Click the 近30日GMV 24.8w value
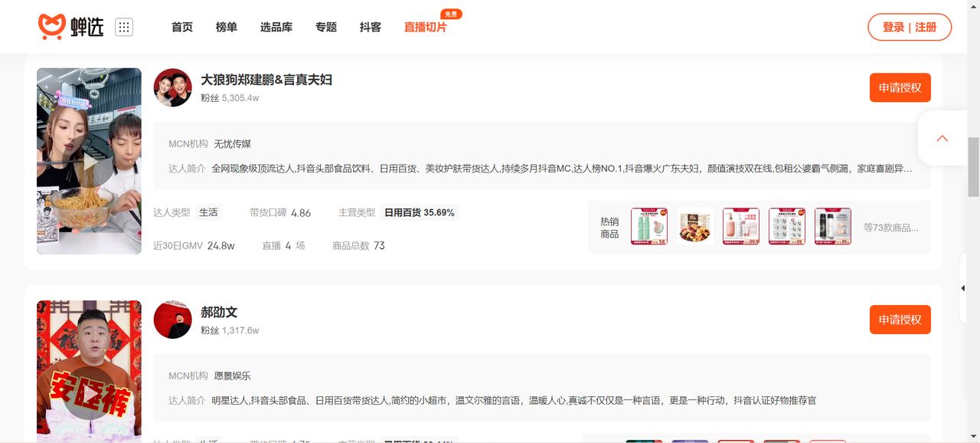 tap(194, 246)
